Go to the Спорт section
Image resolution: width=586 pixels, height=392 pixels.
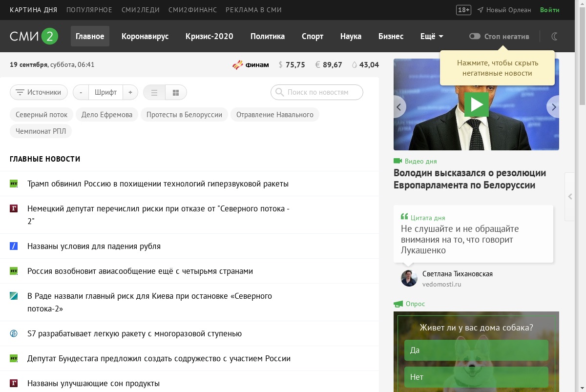point(313,36)
